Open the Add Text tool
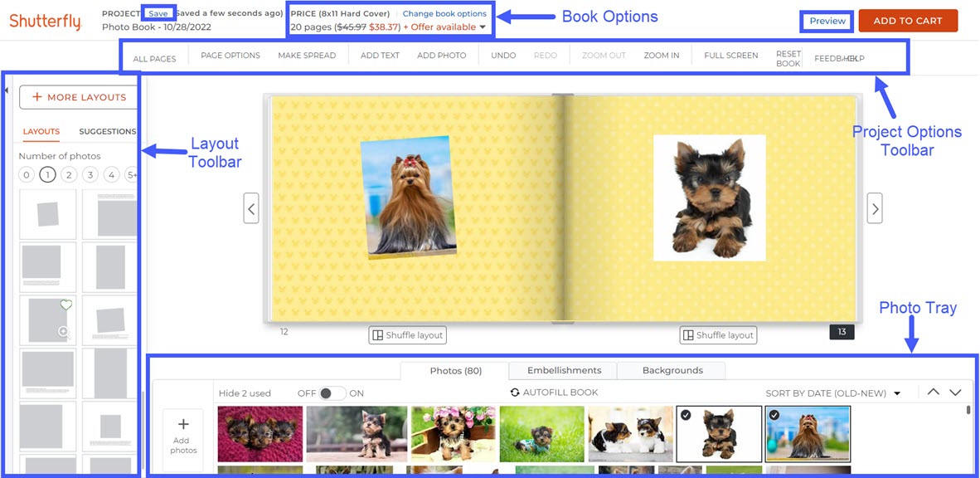Screen dimensions: 980x478 [x=379, y=55]
